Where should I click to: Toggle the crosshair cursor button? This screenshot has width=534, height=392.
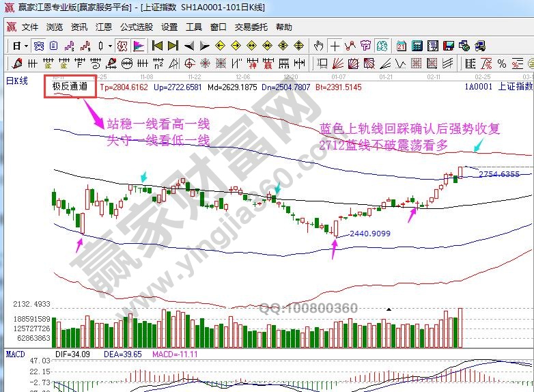pos(335,46)
